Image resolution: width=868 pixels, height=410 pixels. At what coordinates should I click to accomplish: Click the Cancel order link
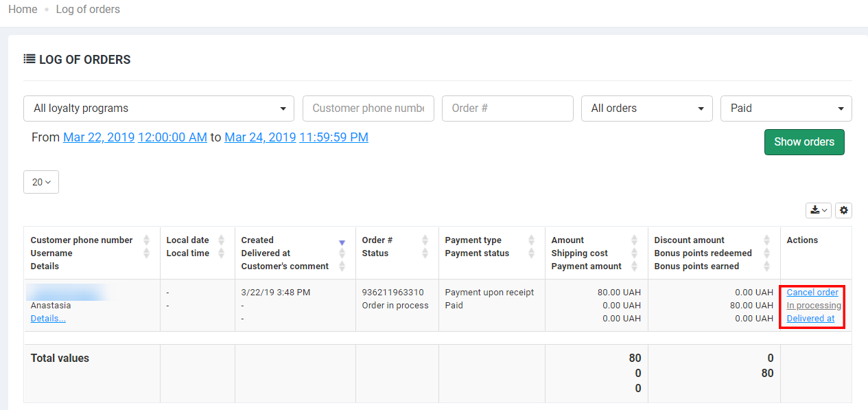pos(812,293)
